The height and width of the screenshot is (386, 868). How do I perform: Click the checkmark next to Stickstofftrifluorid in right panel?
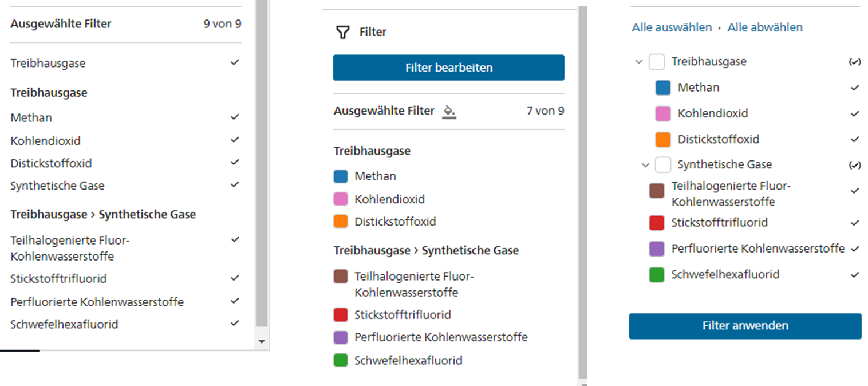[x=854, y=223]
